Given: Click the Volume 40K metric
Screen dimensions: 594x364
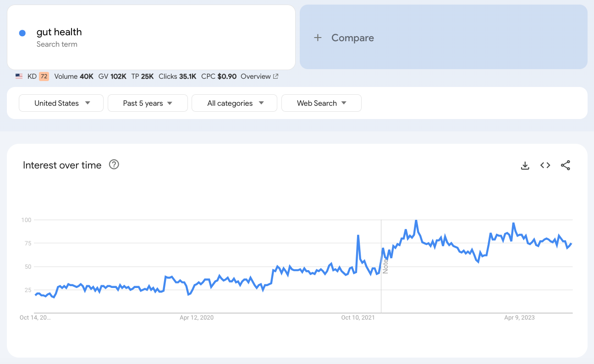Looking at the screenshot, I should tap(73, 76).
